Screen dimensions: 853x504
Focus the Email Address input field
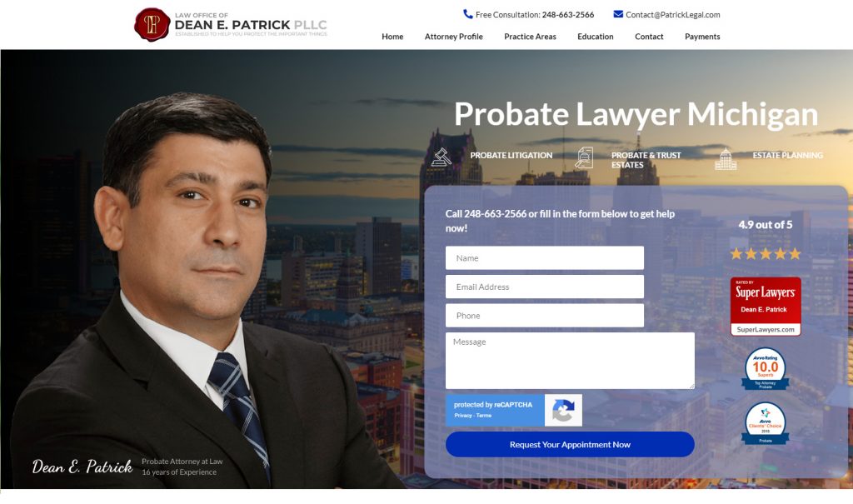(545, 287)
